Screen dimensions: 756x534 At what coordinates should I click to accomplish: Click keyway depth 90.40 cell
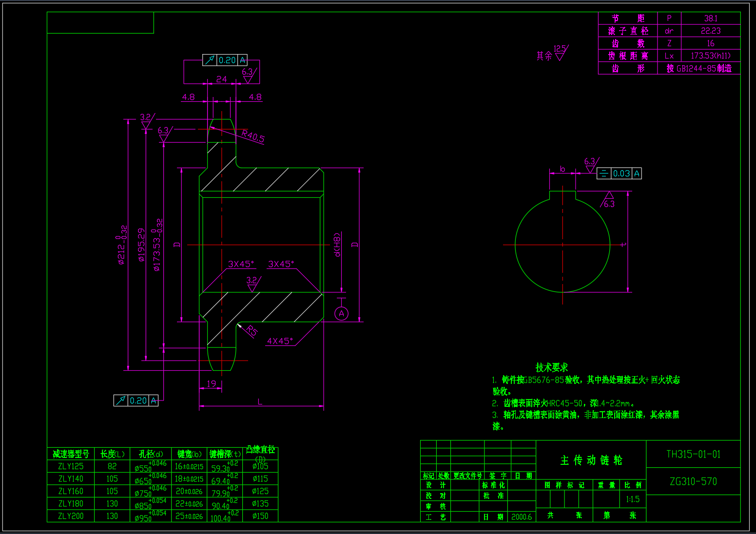point(225,504)
